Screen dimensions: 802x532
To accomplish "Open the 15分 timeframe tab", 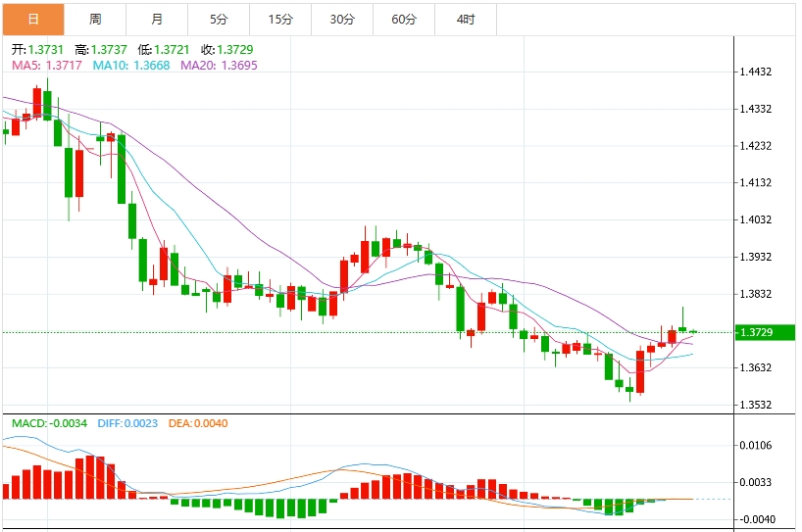I will click(280, 20).
